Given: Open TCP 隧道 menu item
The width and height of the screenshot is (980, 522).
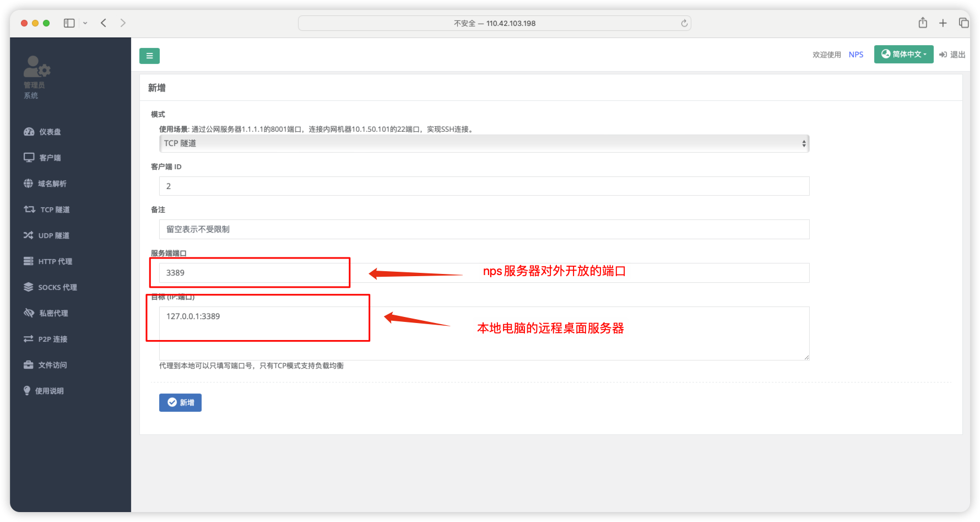Looking at the screenshot, I should point(55,209).
